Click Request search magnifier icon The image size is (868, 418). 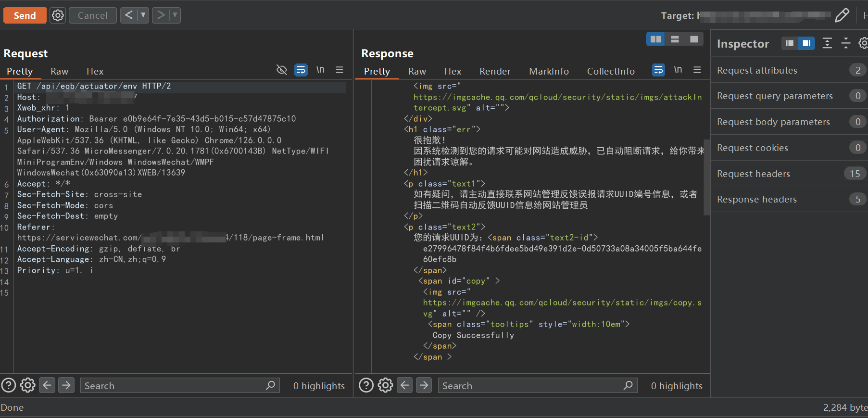pos(271,385)
